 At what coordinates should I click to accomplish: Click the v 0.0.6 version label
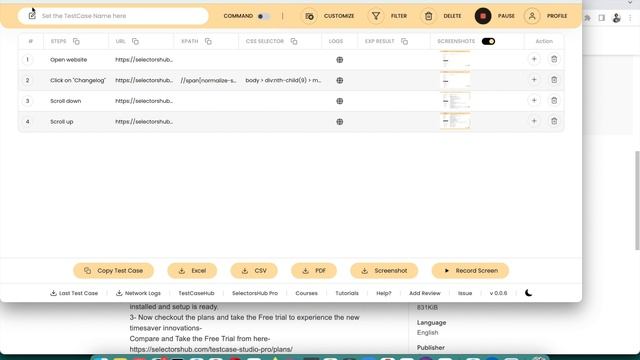(498, 293)
